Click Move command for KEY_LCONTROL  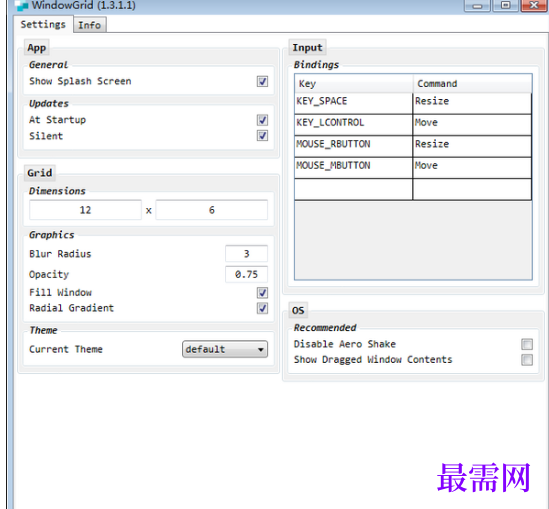pos(472,125)
